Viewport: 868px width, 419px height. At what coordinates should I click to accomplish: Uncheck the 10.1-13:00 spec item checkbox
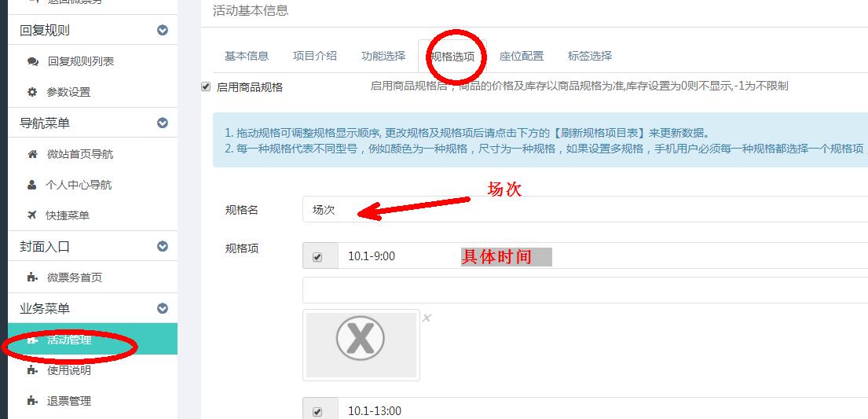pos(317,411)
